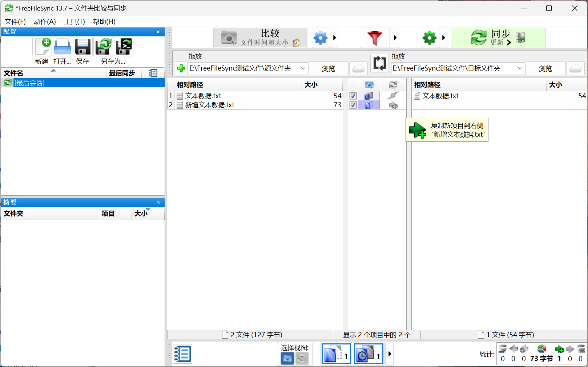This screenshot has height=367, width=588.
Task: Open sync settings via the green gear
Action: click(430, 38)
